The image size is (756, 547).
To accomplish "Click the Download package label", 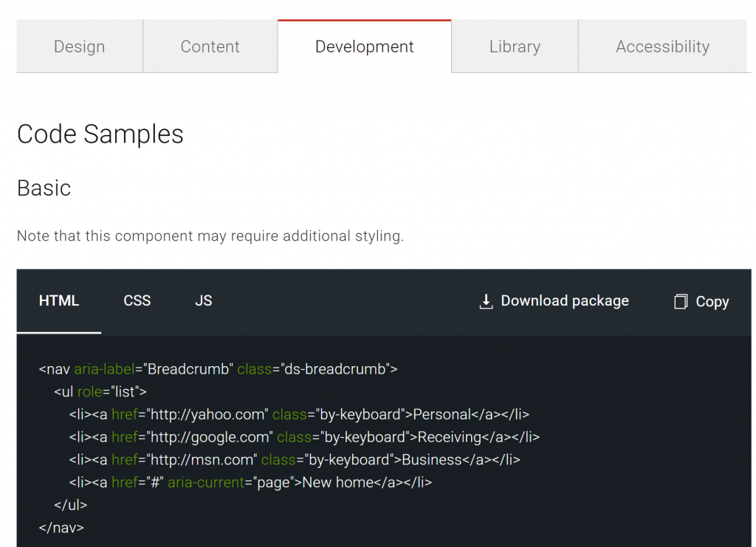I will (x=565, y=301).
